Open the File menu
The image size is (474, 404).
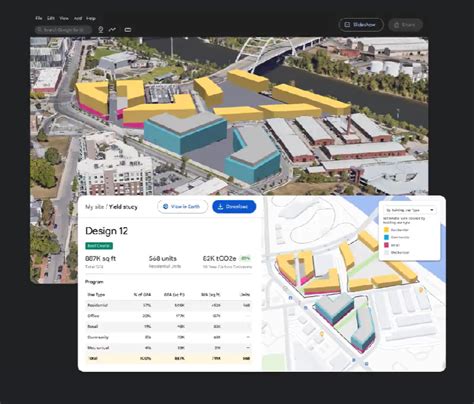[39, 18]
